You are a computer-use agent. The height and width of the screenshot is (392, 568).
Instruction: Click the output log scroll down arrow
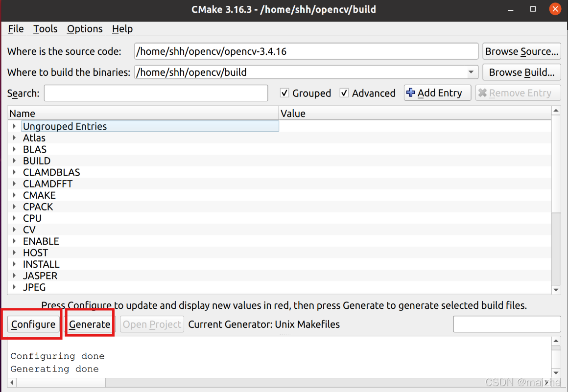tap(556, 373)
